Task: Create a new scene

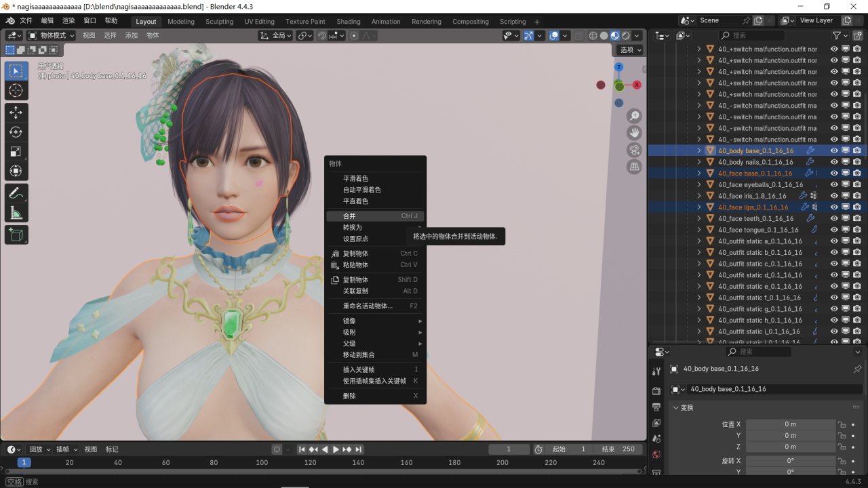Action: tap(758, 20)
